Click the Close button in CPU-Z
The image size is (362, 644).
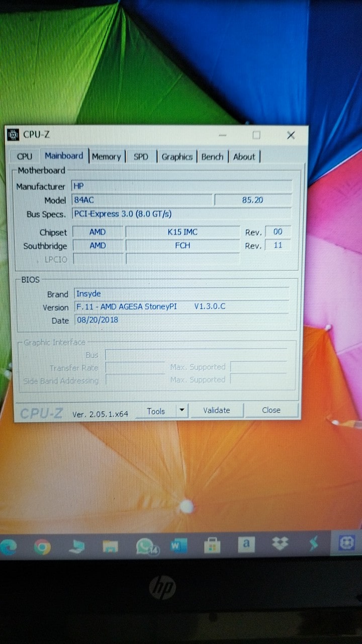point(271,410)
